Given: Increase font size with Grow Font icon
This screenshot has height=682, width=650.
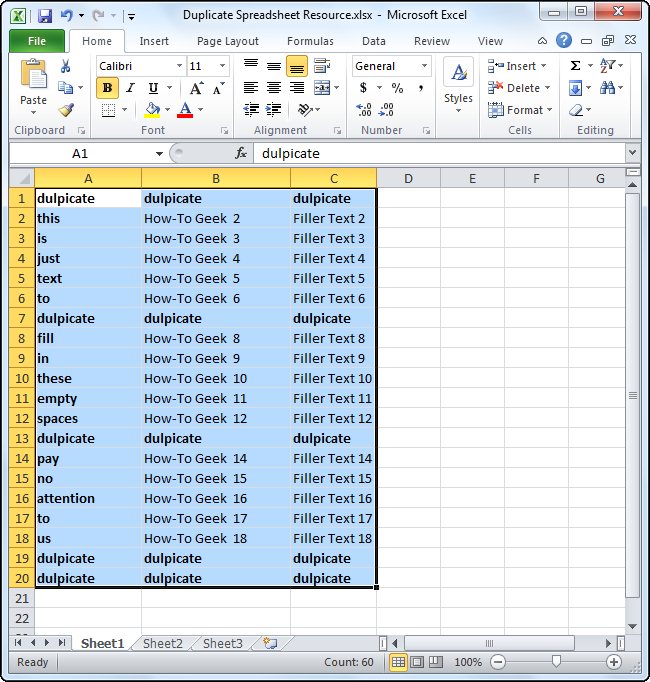Looking at the screenshot, I should tap(196, 88).
